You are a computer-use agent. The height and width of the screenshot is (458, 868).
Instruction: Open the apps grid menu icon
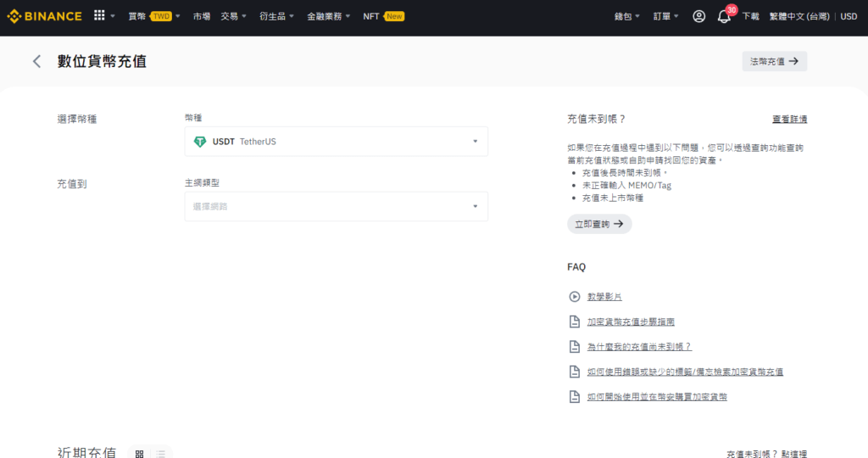[x=100, y=16]
